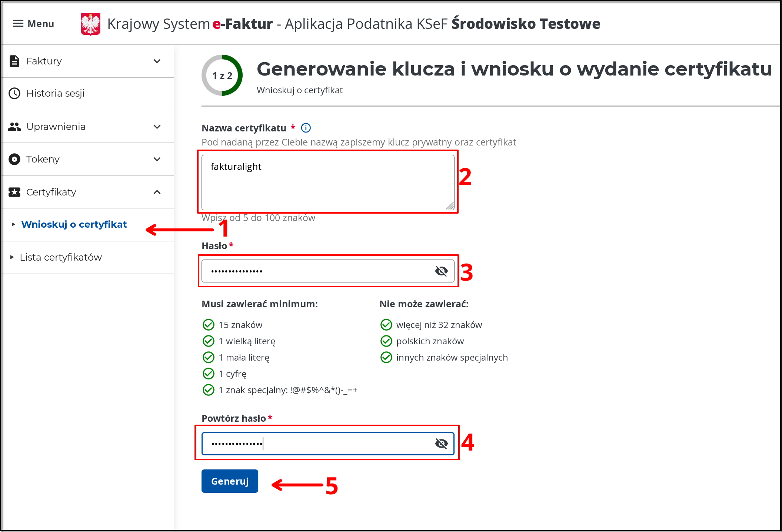Click the info icon beside Nazwa certyfikatu

306,128
